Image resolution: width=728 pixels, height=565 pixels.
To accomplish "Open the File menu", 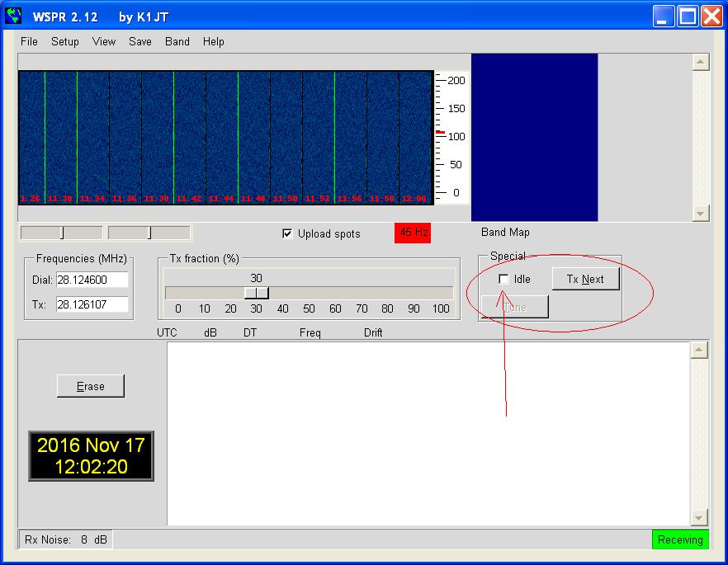I will (x=29, y=41).
